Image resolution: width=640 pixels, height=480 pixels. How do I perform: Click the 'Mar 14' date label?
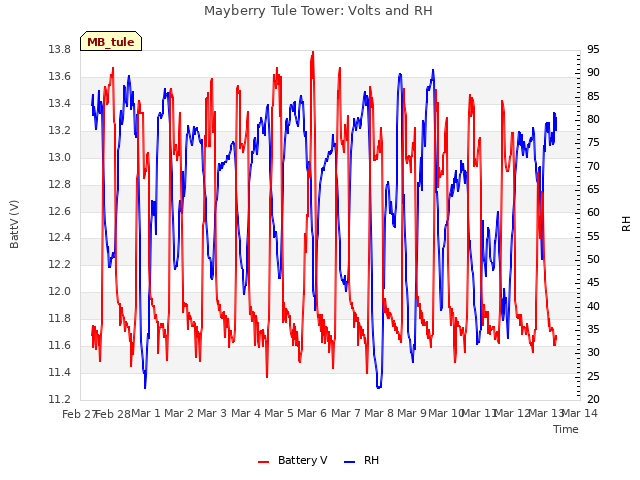point(580,413)
